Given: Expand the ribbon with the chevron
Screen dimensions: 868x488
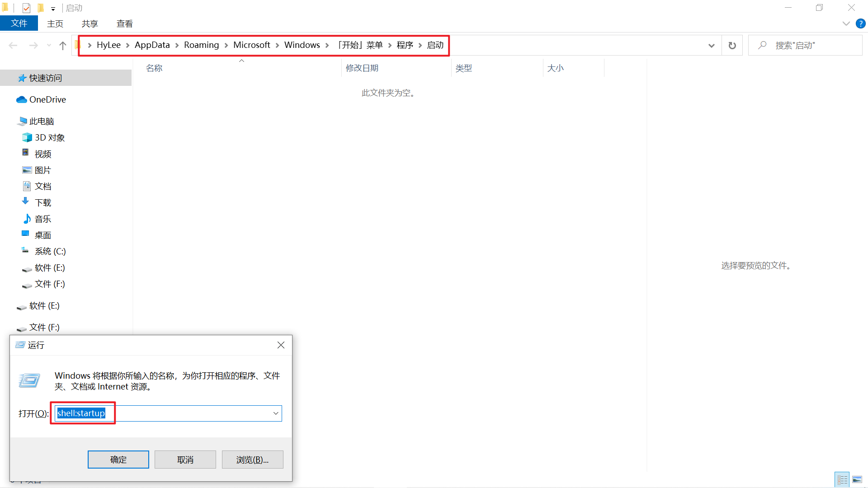Looking at the screenshot, I should click(846, 23).
